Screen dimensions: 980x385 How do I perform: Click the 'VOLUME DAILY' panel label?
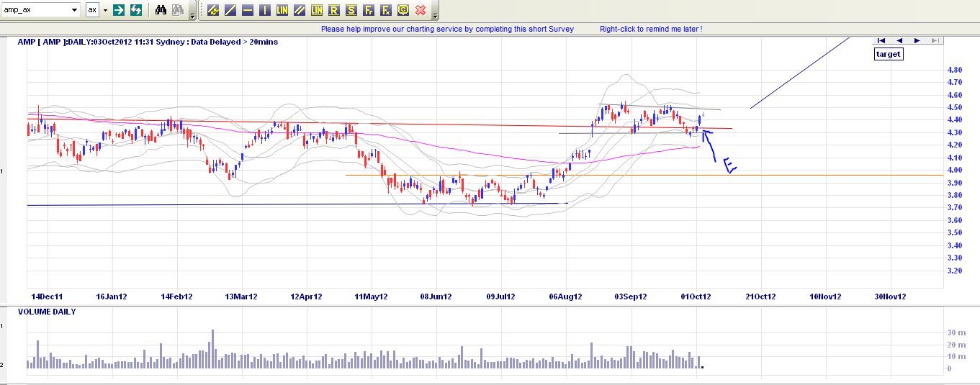coord(47,312)
